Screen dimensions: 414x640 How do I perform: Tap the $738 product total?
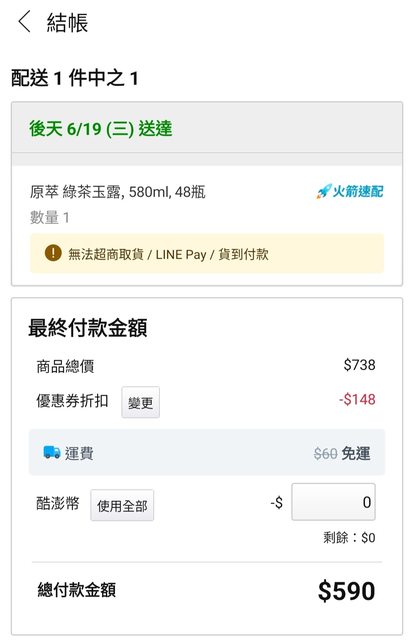pos(359,364)
